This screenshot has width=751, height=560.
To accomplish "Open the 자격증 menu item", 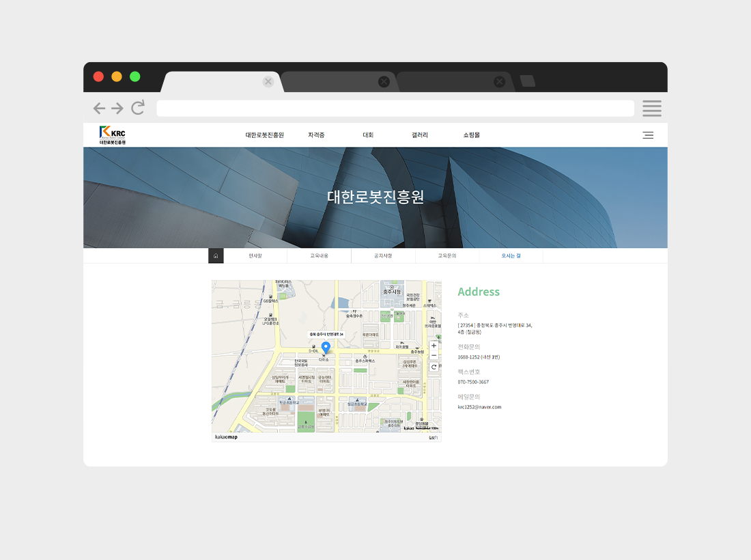I will click(316, 135).
